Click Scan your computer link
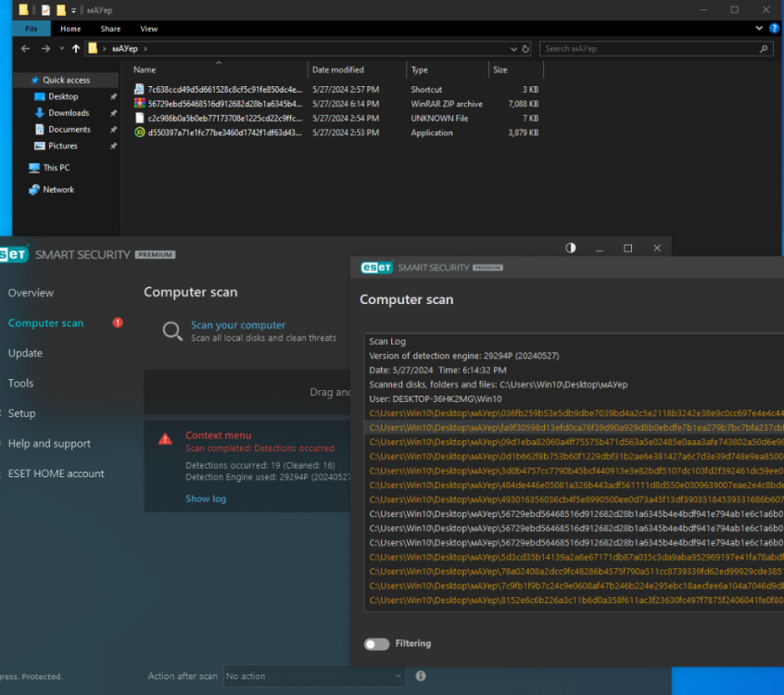784x695 pixels. [238, 325]
